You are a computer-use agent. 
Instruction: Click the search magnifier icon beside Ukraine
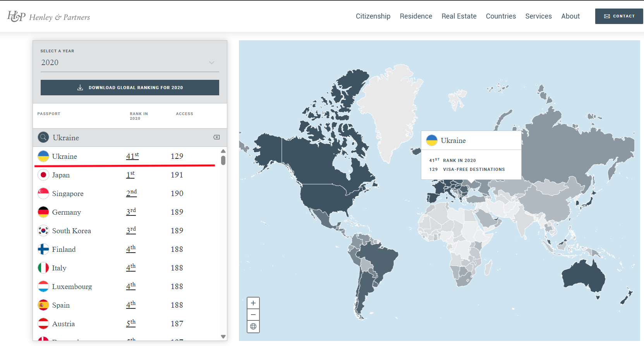(43, 137)
